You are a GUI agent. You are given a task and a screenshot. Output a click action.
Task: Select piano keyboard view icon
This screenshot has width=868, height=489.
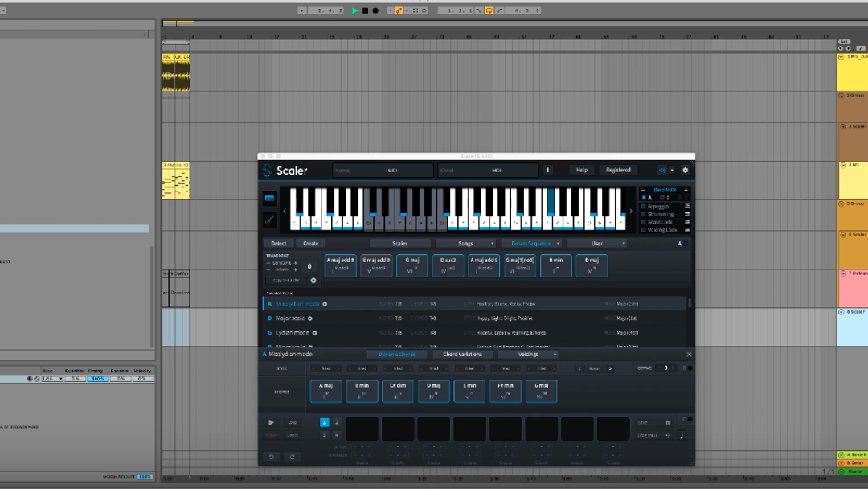[x=269, y=197]
